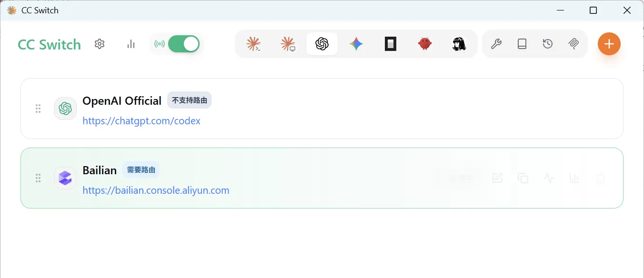Switch to the Claude Code terminal tab

pos(253,44)
